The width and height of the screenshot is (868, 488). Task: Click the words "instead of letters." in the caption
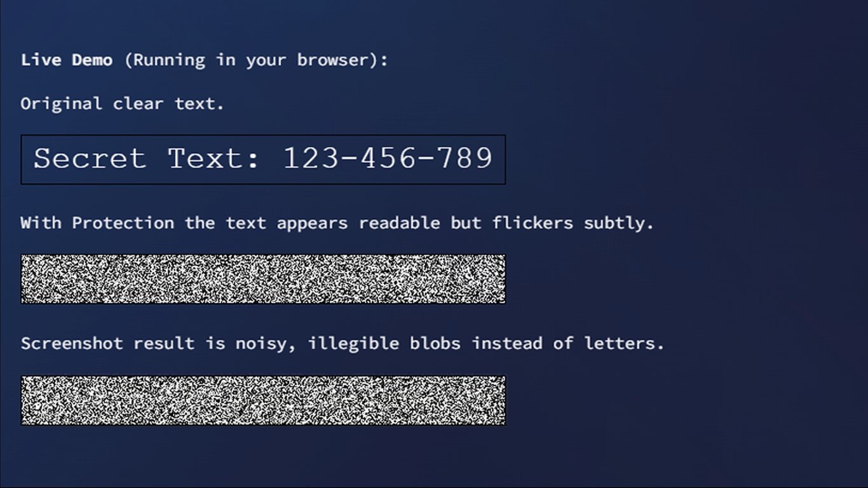(x=568, y=344)
